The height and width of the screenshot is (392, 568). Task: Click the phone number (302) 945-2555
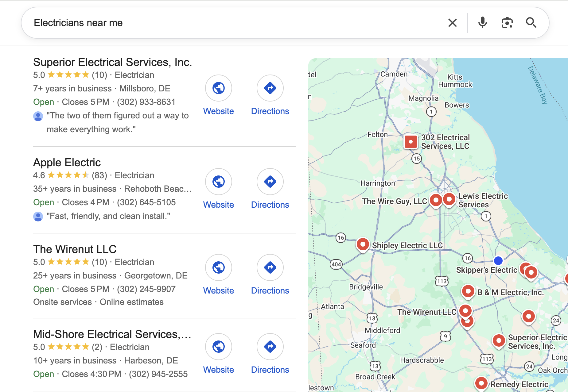[x=158, y=374]
